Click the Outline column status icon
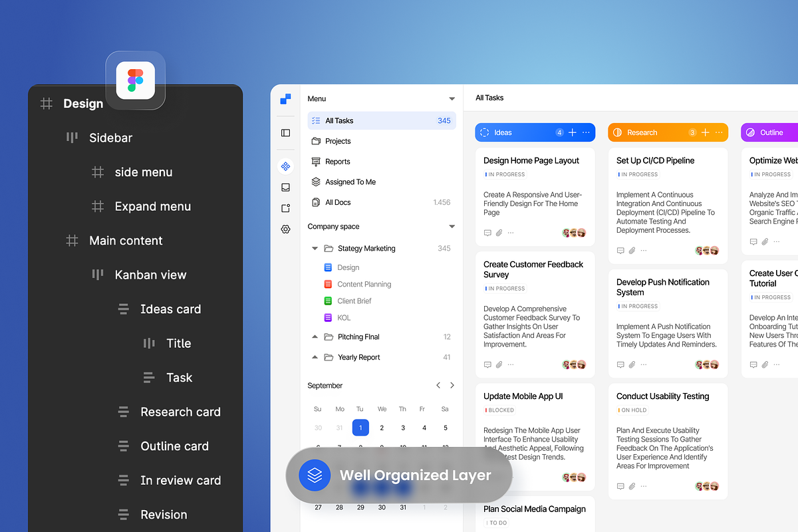Image resolution: width=798 pixels, height=532 pixels. pos(751,132)
